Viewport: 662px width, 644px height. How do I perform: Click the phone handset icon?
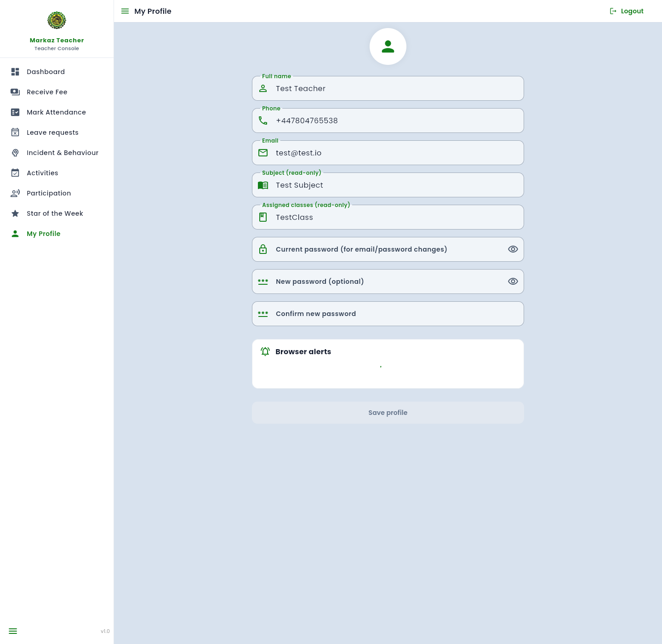263,121
